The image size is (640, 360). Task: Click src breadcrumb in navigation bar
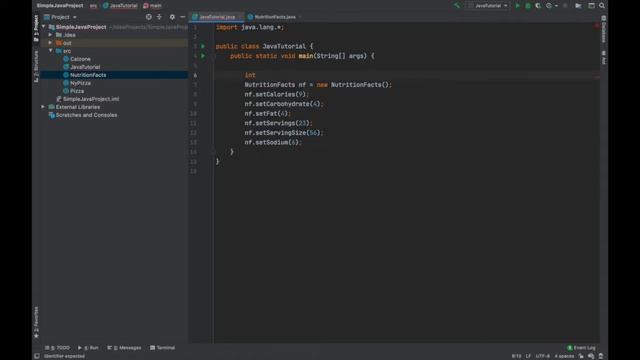coord(93,6)
